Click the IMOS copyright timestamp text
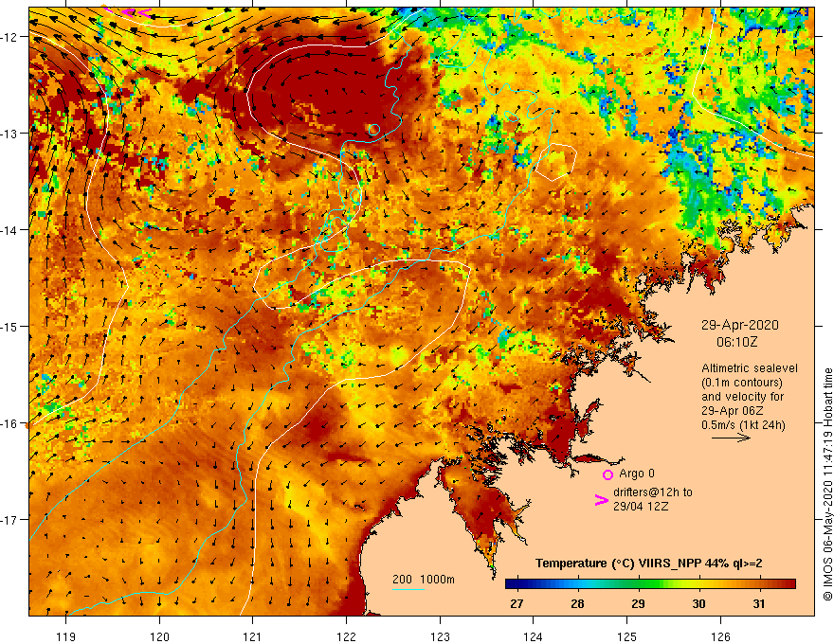Screen dimensions: 834x644 827,484
